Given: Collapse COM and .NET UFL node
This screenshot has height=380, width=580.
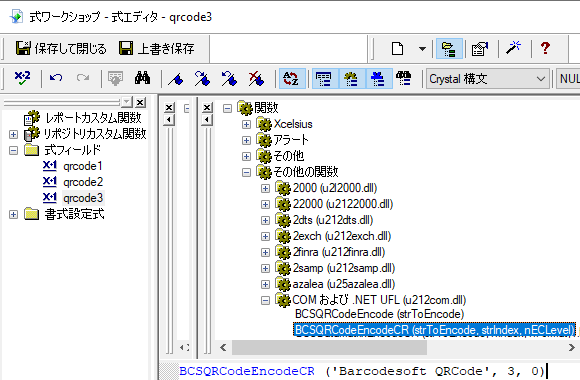Looking at the screenshot, I should pos(265,300).
